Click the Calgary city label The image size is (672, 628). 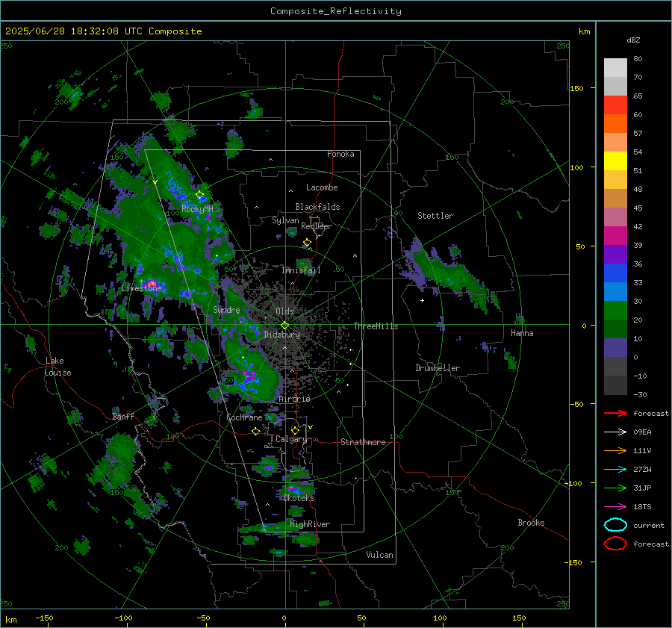coord(291,439)
